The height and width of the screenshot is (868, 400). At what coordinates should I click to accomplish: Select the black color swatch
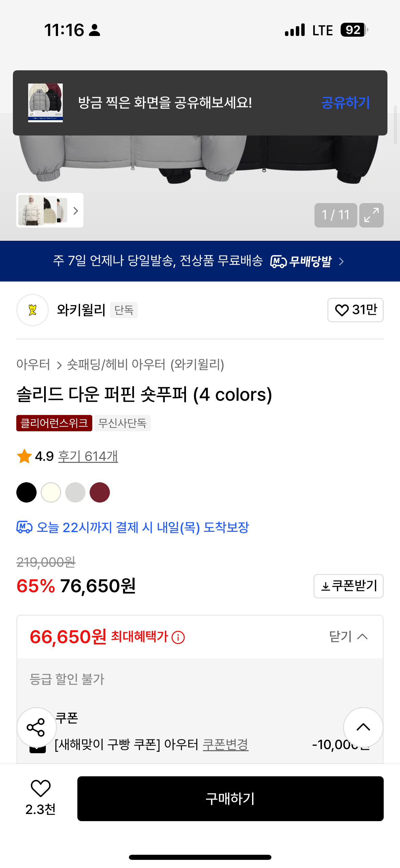(26, 492)
